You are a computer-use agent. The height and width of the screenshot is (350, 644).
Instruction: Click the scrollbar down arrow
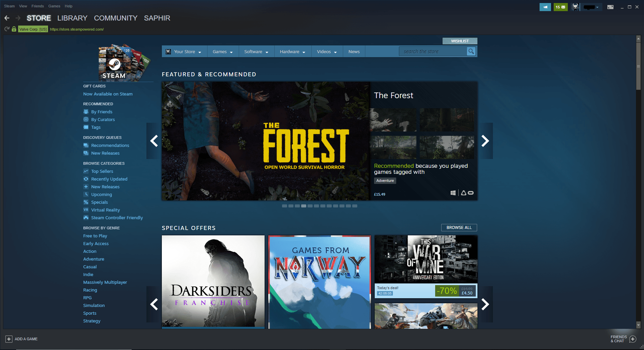click(x=638, y=325)
